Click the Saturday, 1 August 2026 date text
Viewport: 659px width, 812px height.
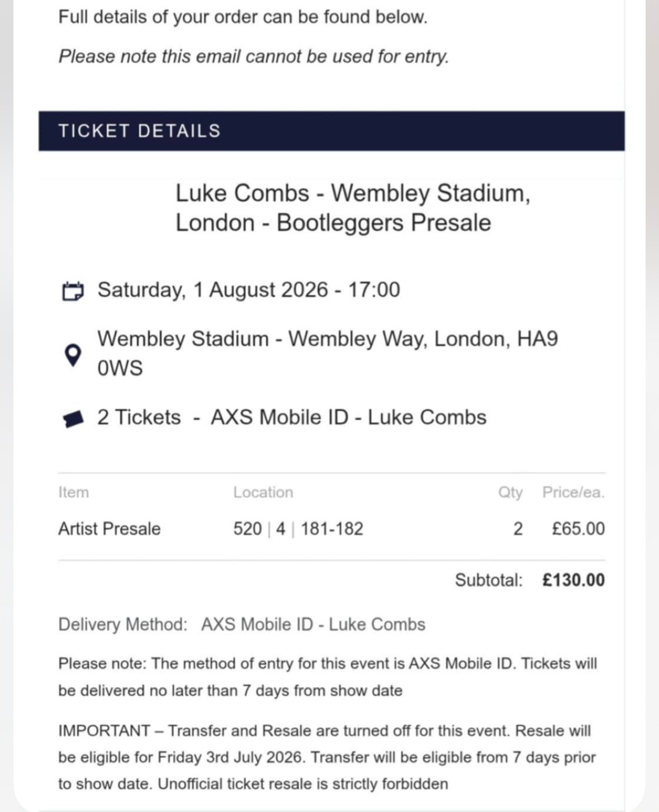click(249, 290)
